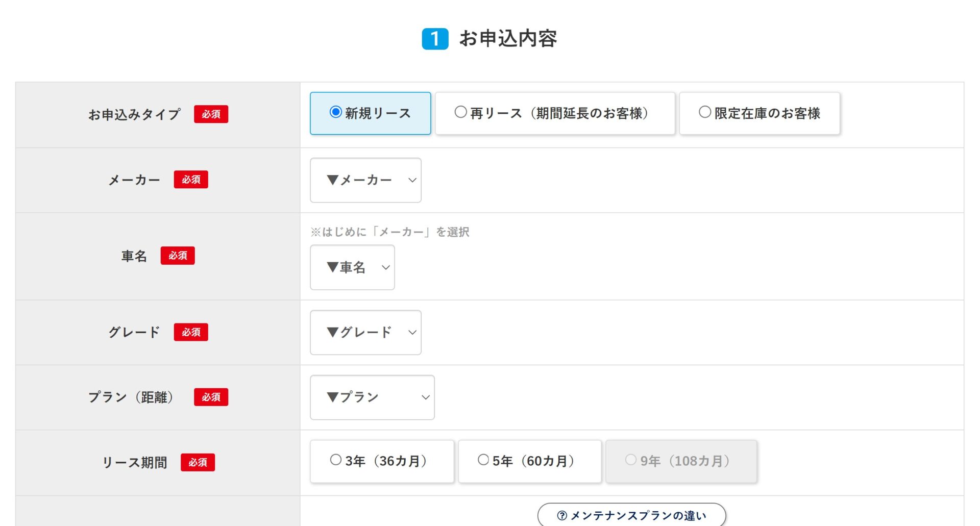Select the 新規リース radio option
Screen dimensions: 980x526
pos(371,113)
